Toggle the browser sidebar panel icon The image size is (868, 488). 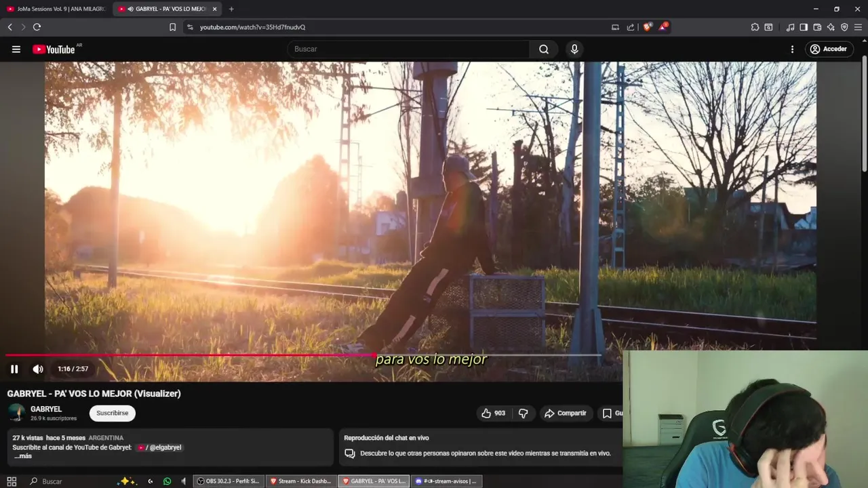point(804,27)
